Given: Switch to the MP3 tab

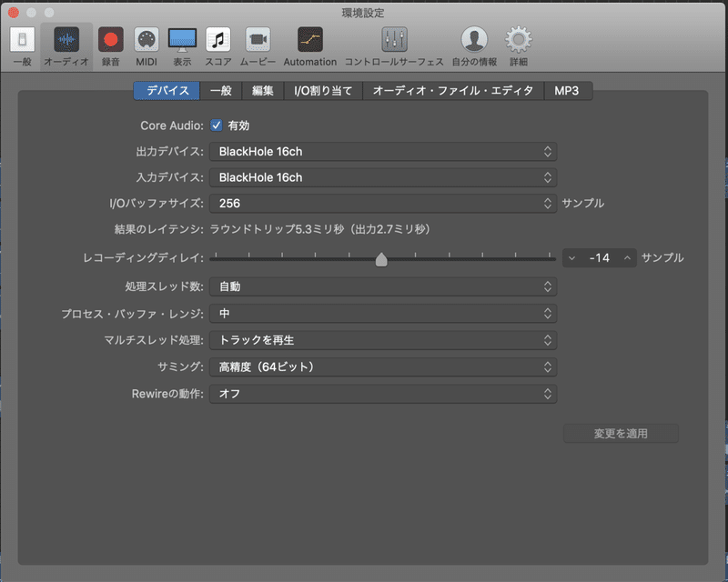Looking at the screenshot, I should click(568, 91).
